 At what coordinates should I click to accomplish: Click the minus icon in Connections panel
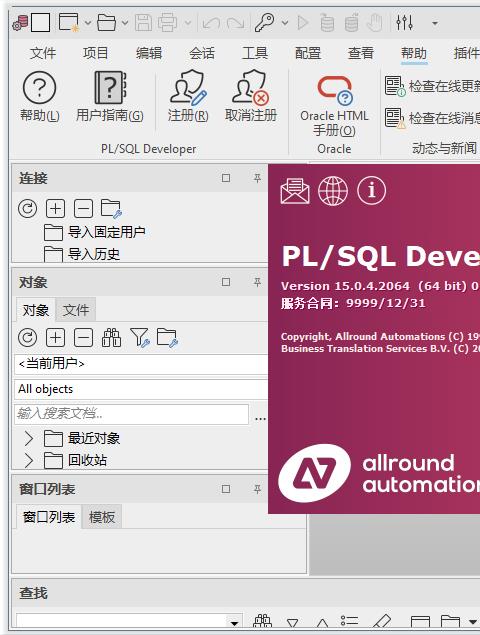click(x=83, y=209)
